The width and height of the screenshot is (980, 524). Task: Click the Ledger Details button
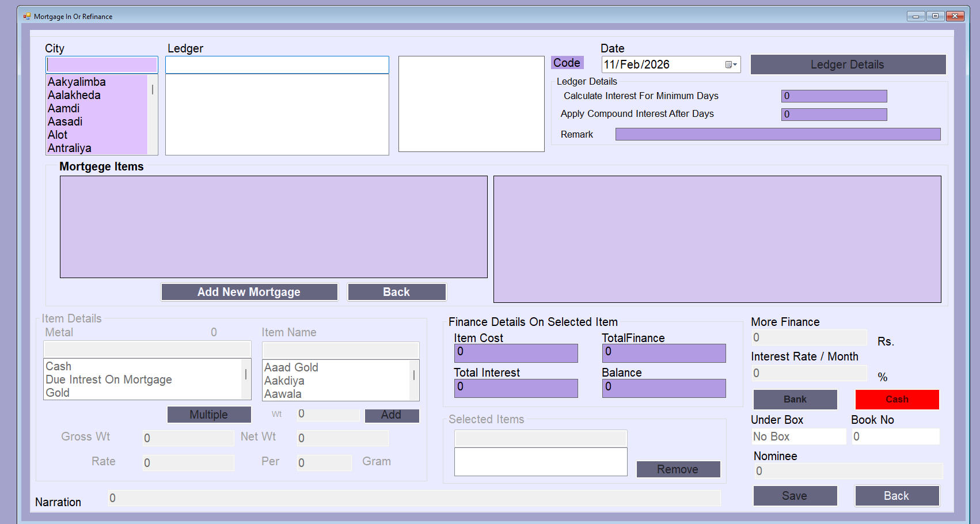click(x=848, y=64)
